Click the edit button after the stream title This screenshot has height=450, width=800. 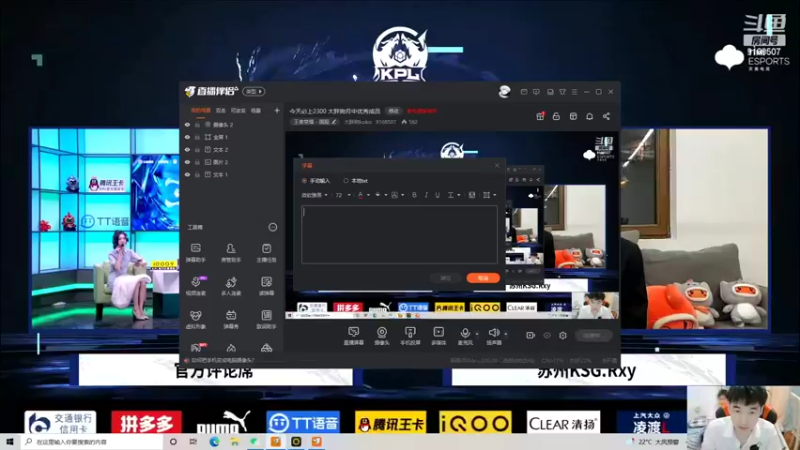(x=393, y=111)
